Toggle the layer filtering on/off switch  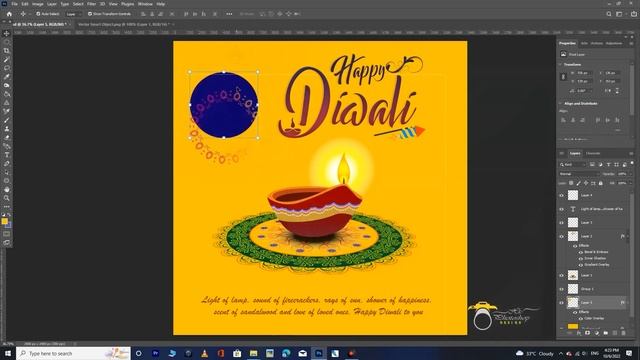632,163
